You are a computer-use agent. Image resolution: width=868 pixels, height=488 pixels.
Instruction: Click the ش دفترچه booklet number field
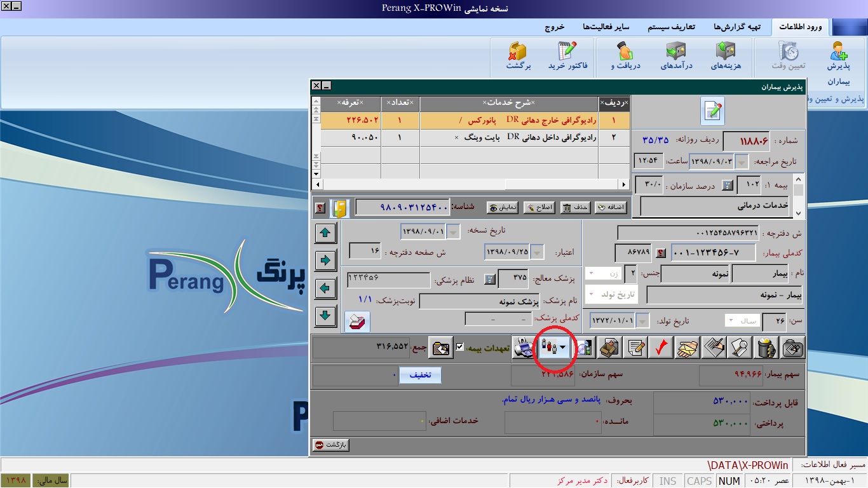(x=688, y=233)
